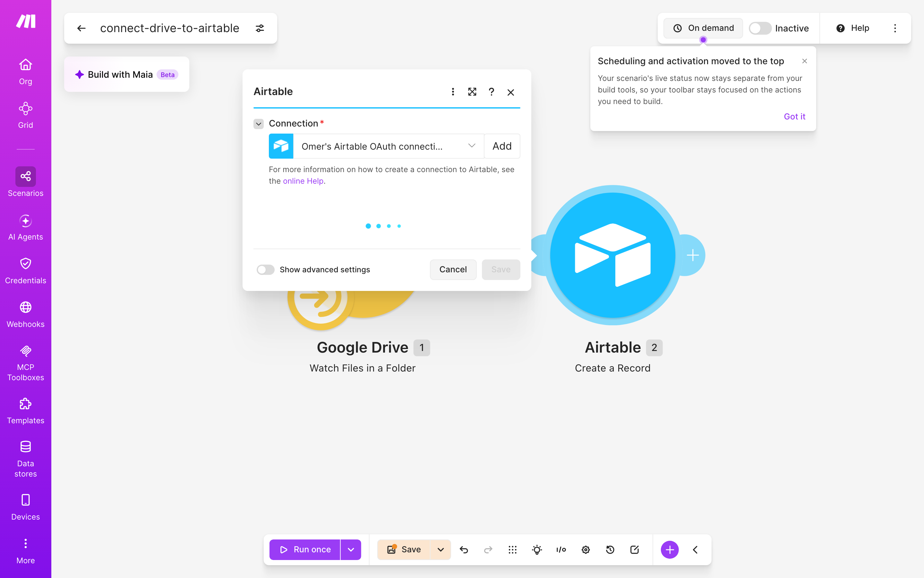Open the On demand schedule setting

pos(703,28)
